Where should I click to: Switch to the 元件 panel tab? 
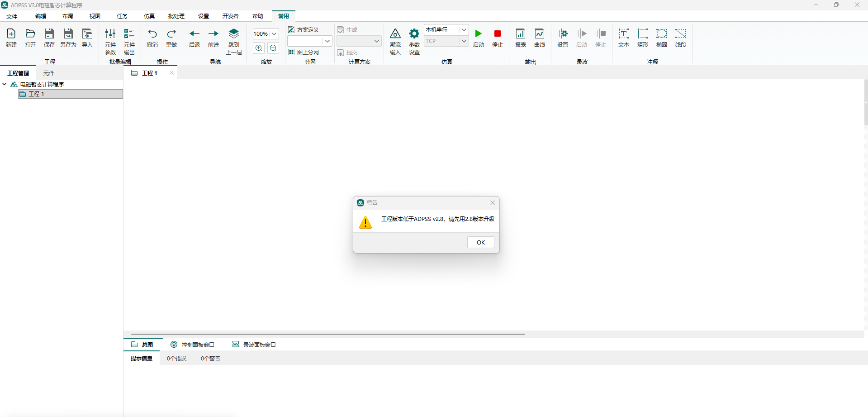(49, 73)
